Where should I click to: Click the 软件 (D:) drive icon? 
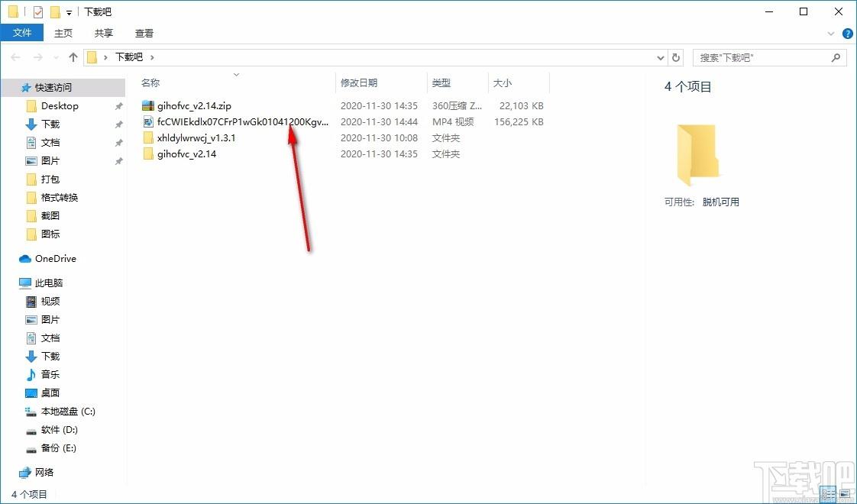[x=31, y=431]
